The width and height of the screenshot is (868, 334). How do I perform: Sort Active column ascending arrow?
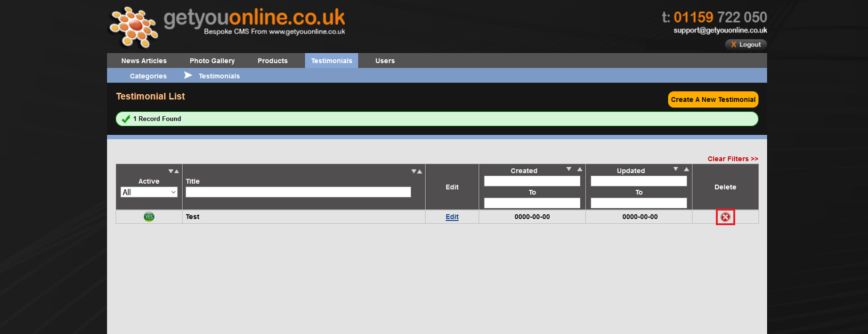click(x=177, y=171)
